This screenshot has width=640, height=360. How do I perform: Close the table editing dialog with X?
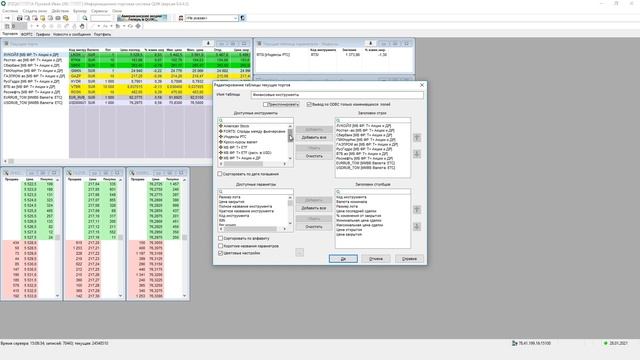pyautogui.click(x=422, y=85)
